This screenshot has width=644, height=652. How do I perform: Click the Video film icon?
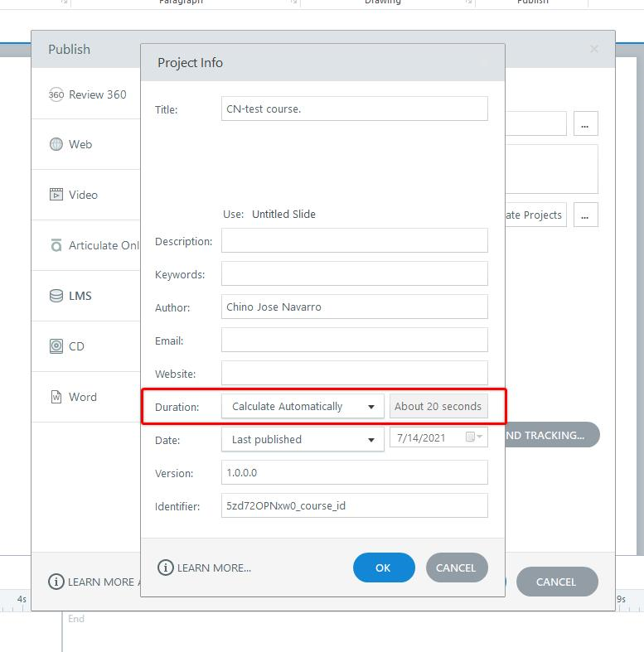click(x=56, y=194)
